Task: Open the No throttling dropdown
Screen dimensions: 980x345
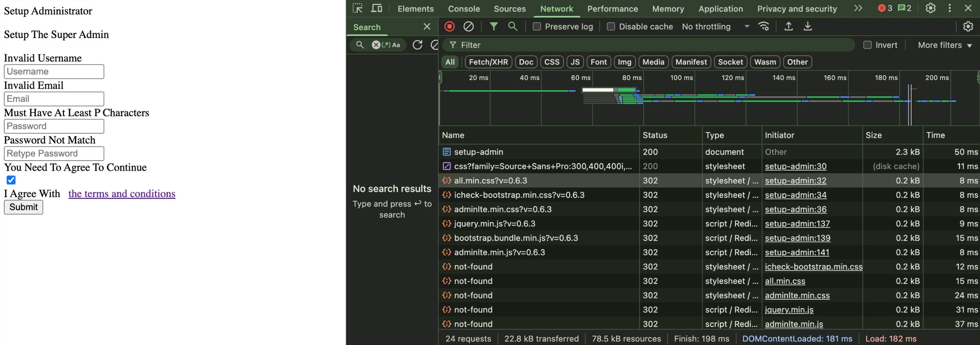Action: coord(715,27)
